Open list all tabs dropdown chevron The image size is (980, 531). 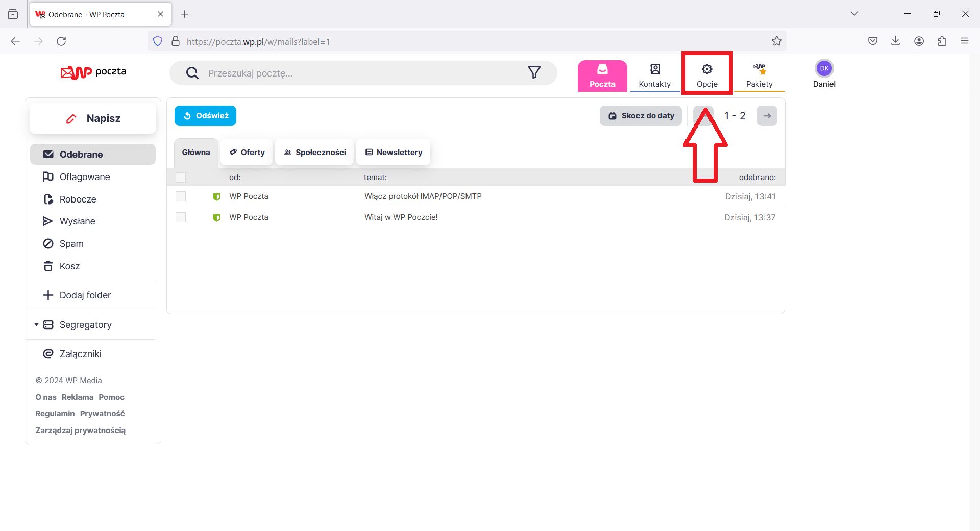click(854, 14)
